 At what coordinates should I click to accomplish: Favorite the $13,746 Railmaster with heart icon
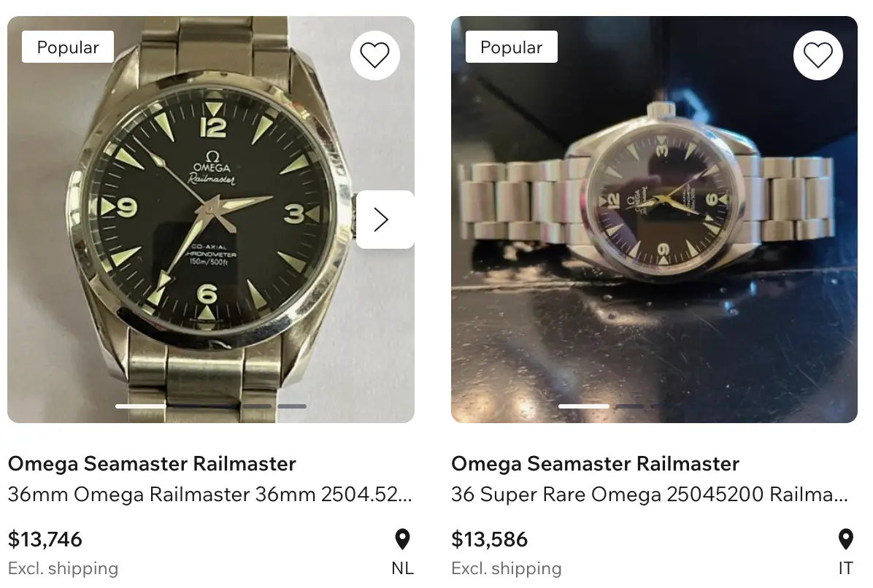375,55
